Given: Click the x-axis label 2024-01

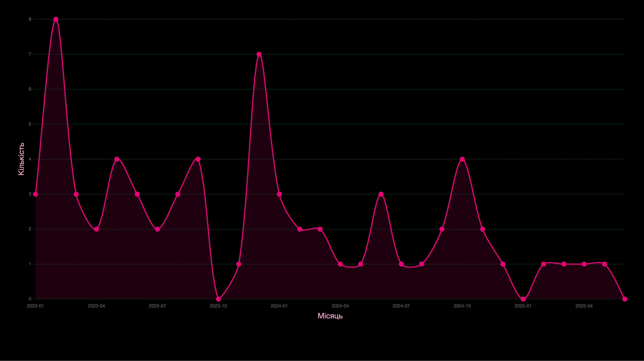Looking at the screenshot, I should (x=279, y=306).
